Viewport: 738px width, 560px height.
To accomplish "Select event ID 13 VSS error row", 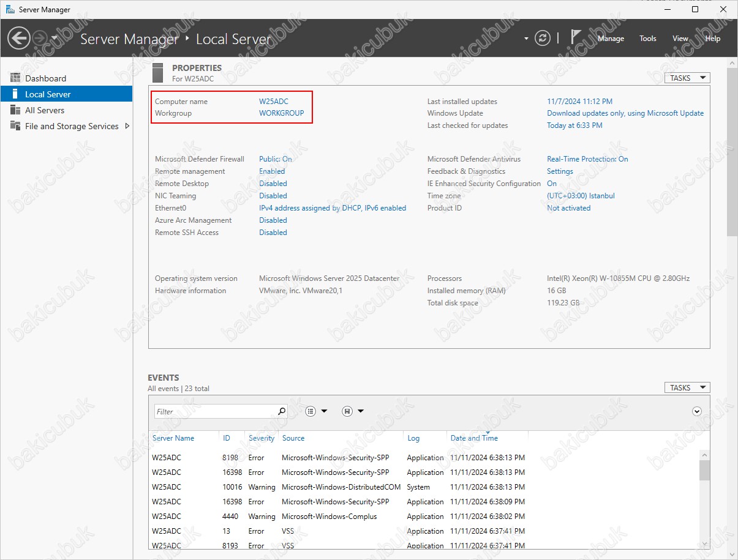I will 424,531.
